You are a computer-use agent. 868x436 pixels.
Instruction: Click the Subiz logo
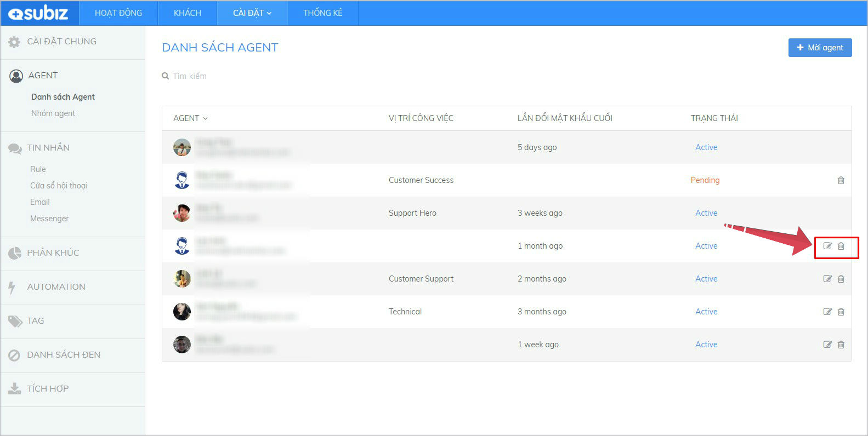pyautogui.click(x=39, y=13)
